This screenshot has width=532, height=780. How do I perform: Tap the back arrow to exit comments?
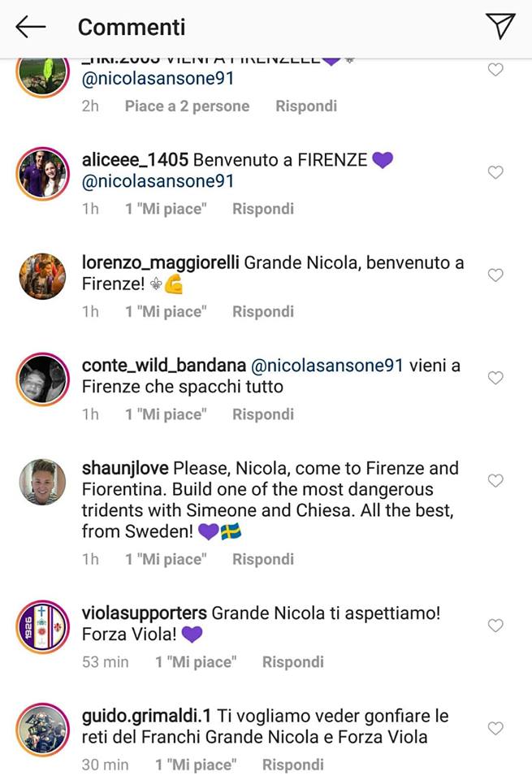tap(30, 27)
